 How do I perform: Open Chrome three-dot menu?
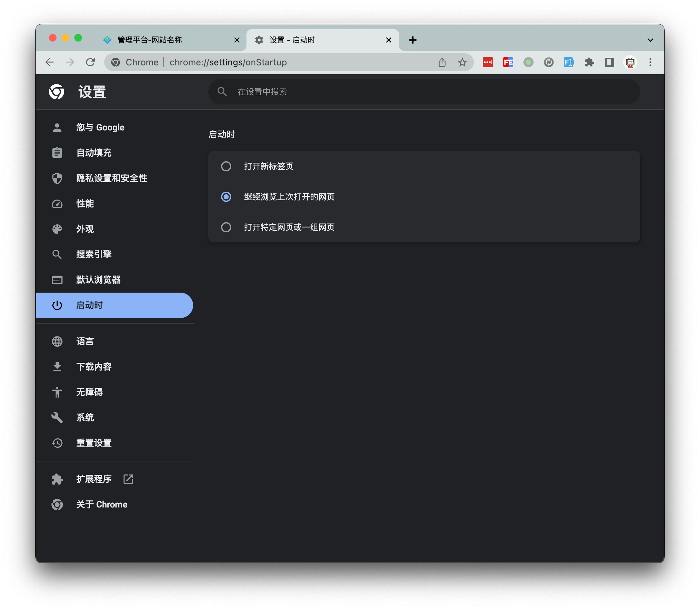[x=650, y=62]
